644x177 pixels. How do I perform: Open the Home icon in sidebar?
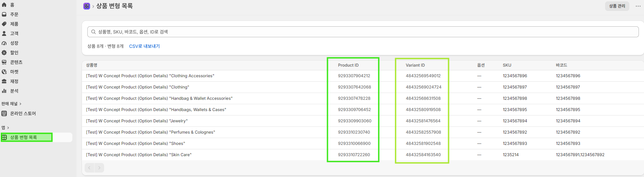pos(4,5)
